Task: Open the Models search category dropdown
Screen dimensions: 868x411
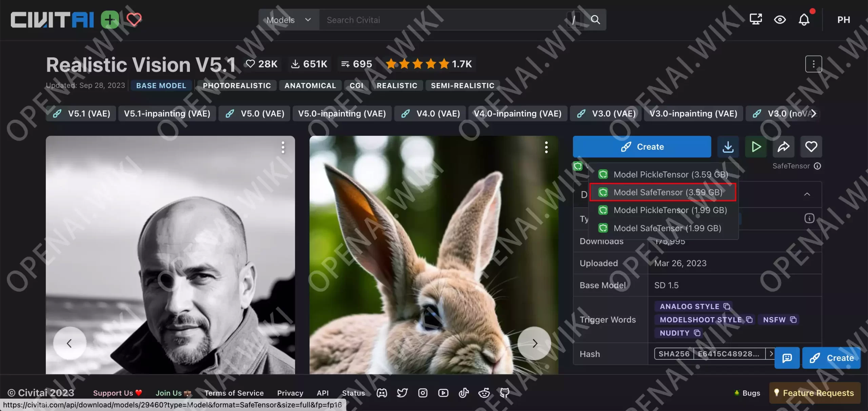Action: coord(289,20)
